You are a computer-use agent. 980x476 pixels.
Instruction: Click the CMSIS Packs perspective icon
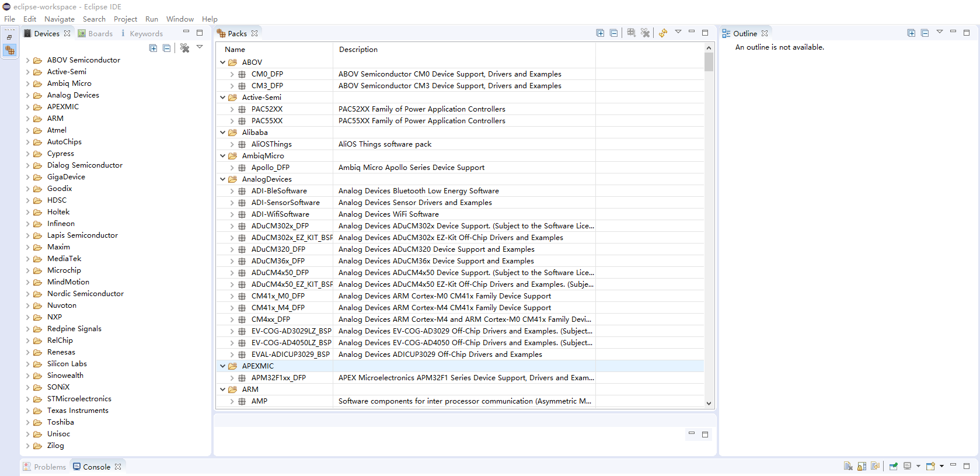[9, 50]
